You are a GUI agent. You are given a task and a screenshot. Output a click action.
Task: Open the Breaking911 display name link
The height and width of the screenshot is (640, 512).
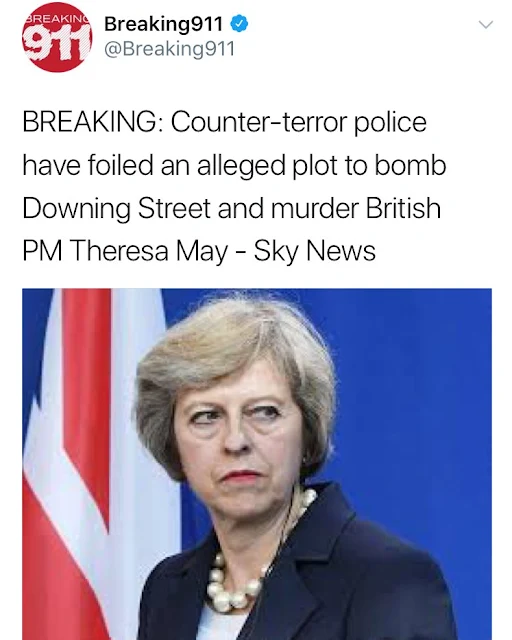coord(164,24)
